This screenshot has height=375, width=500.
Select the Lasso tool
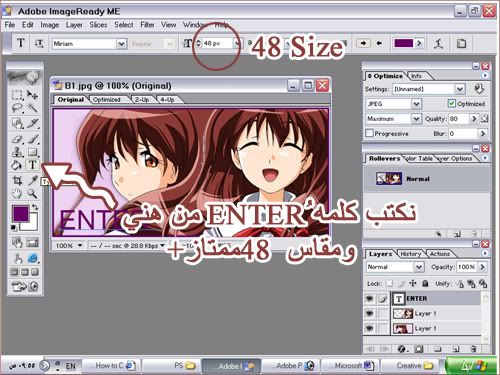click(17, 108)
